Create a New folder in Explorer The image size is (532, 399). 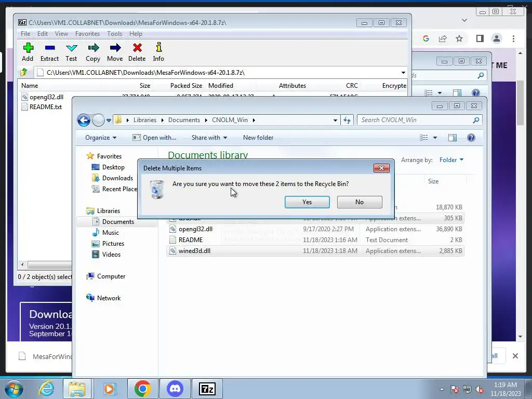tap(258, 137)
